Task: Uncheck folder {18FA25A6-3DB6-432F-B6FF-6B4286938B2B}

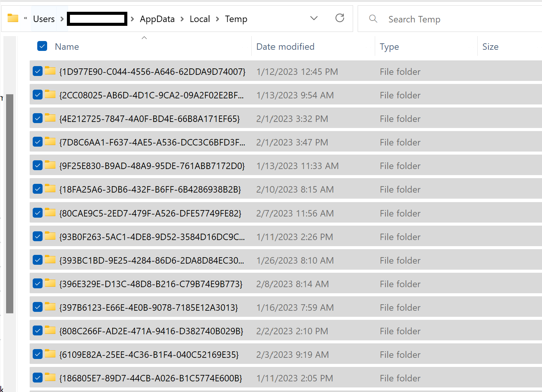Action: click(38, 189)
